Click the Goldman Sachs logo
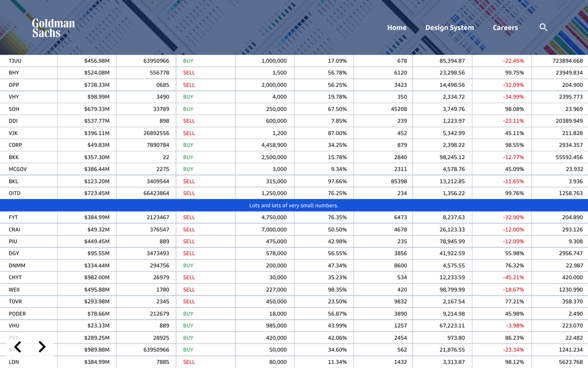Viewport: 588px width, 368px height. point(53,28)
